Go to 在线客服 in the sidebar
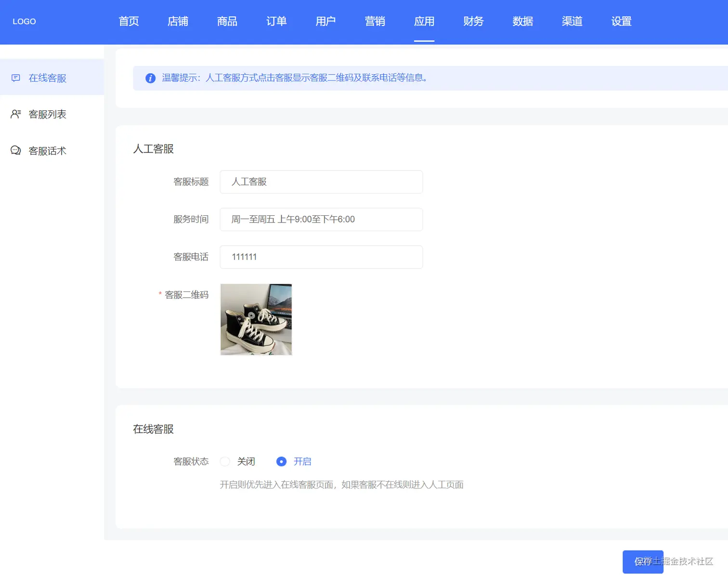Image resolution: width=728 pixels, height=581 pixels. [52, 77]
